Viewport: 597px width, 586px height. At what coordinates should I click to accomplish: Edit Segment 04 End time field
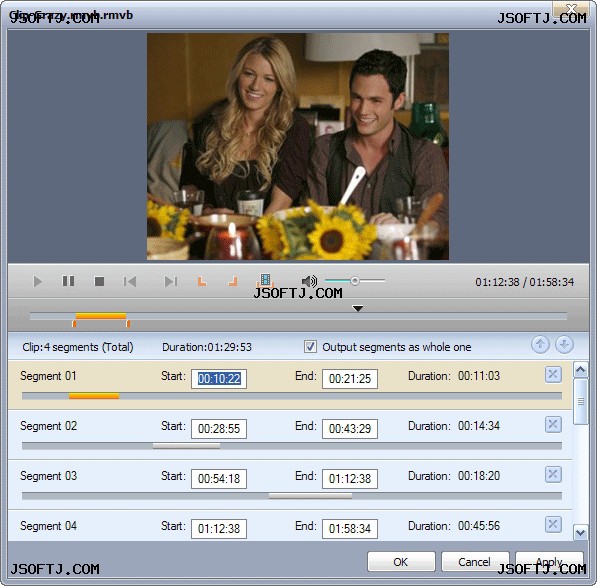[350, 529]
